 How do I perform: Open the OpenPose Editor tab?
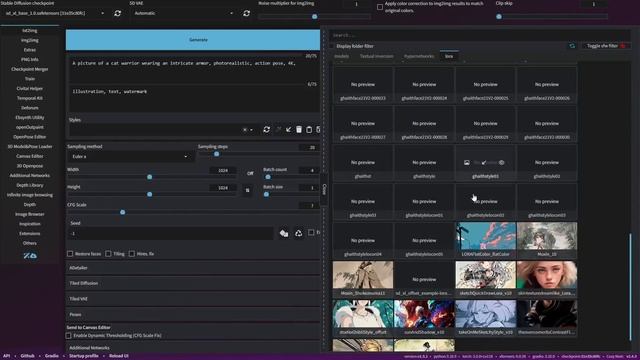30,137
